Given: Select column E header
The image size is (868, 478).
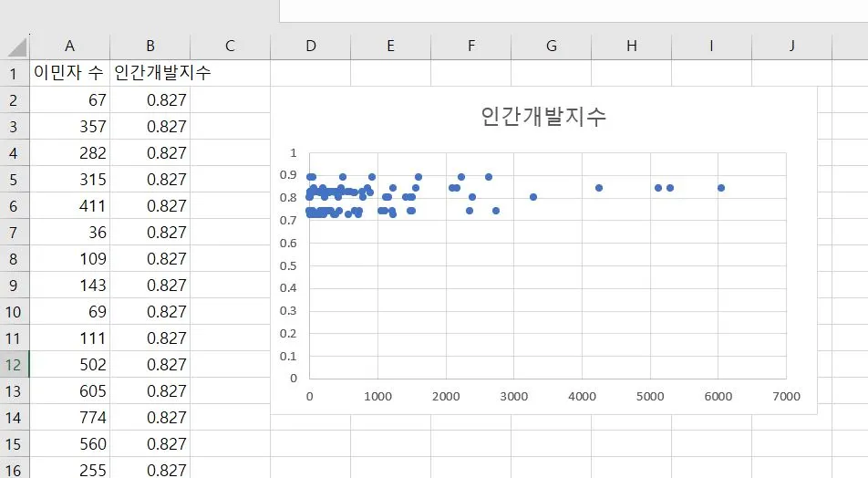Looking at the screenshot, I should coord(391,46).
